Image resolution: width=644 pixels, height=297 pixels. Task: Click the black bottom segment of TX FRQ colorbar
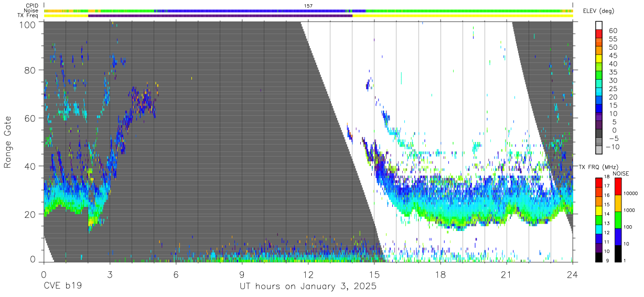coord(598,257)
